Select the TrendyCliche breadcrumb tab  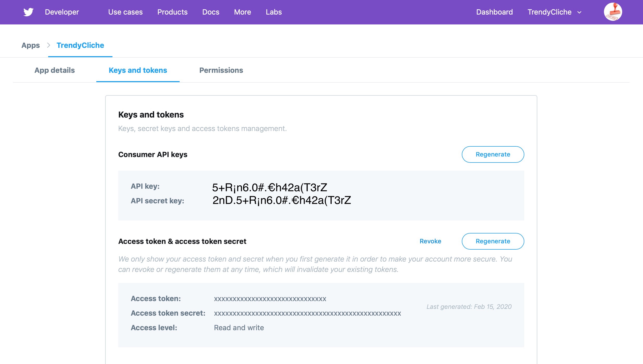point(80,45)
